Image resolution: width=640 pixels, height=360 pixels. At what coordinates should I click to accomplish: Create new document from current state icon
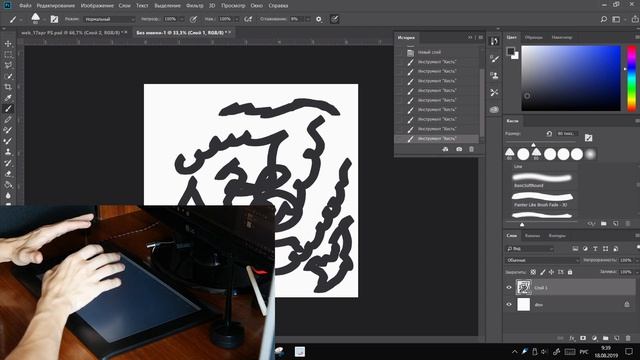[445, 149]
